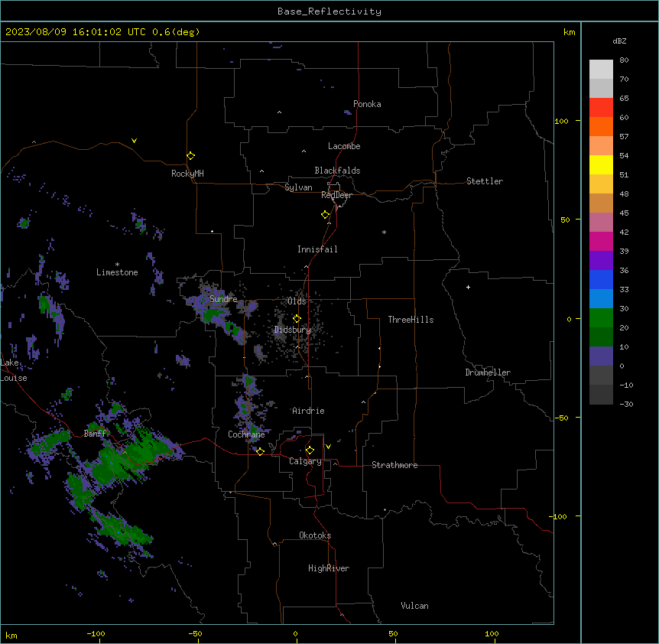Screen dimensions: 659x644
Task: Click the Cochrane town label
Action: point(246,434)
